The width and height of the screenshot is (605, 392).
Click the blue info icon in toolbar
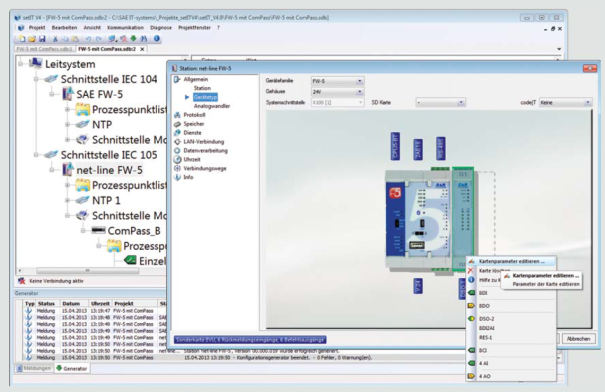(x=157, y=38)
